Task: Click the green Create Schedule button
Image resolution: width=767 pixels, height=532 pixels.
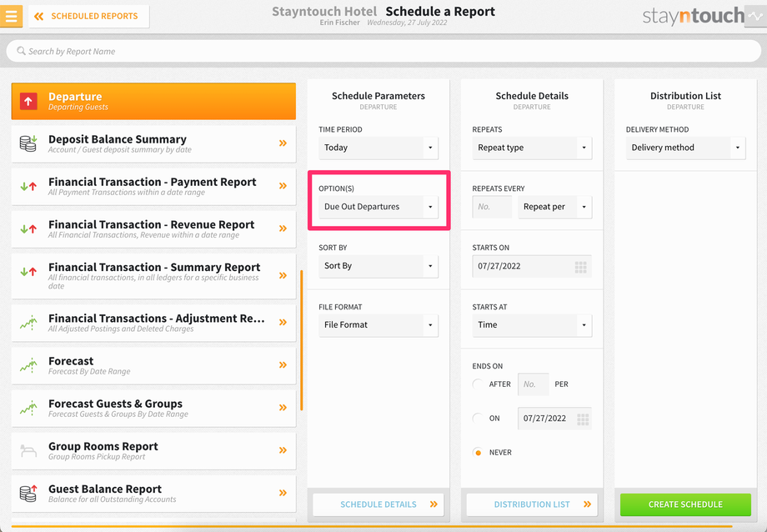Action: point(685,504)
